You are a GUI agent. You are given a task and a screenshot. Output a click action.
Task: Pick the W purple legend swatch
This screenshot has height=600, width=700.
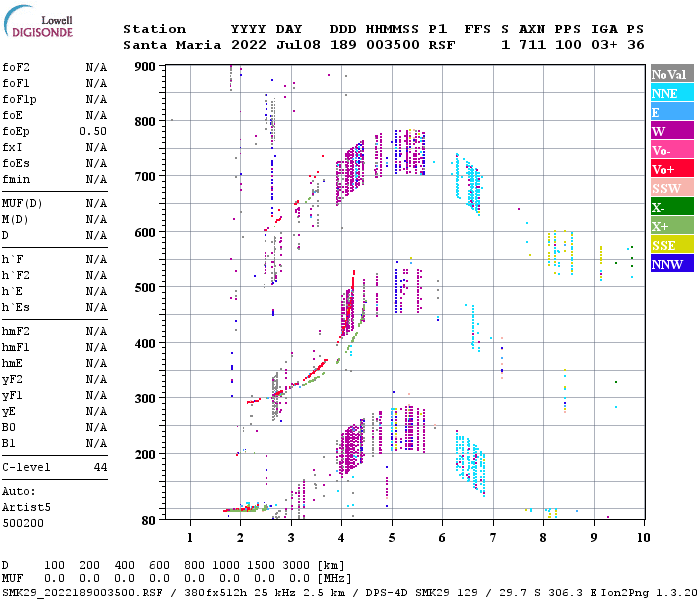[672, 131]
